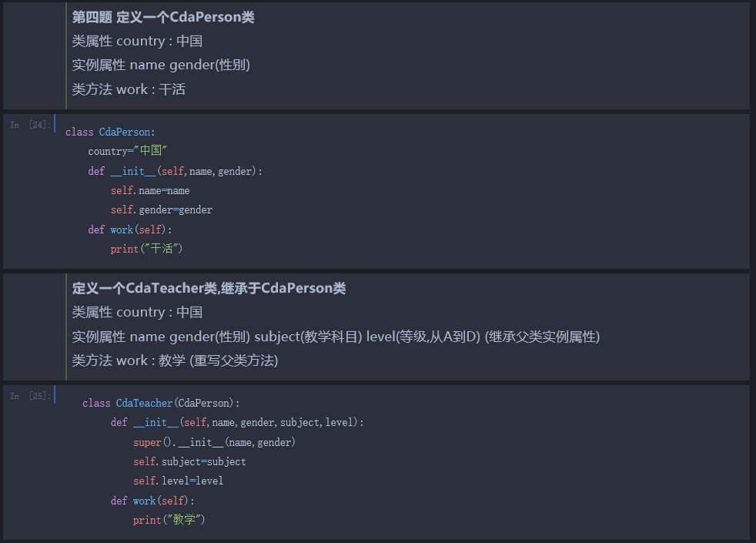Click the "self.name=name" code line
Image resolution: width=756 pixels, height=543 pixels.
(x=150, y=190)
